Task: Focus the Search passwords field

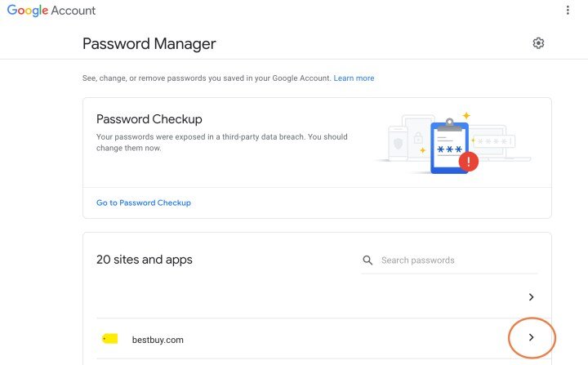Action: tap(450, 260)
